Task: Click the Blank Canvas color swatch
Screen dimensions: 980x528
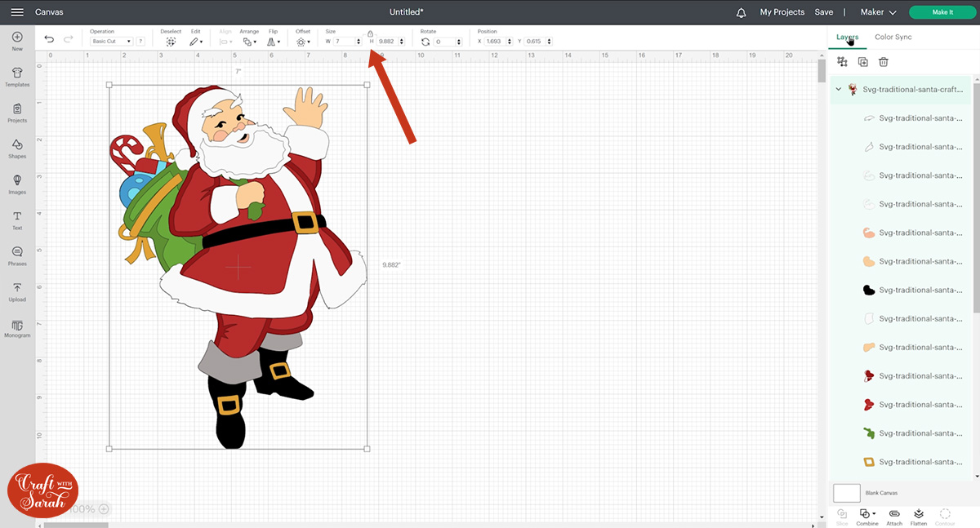Action: tap(847, 492)
